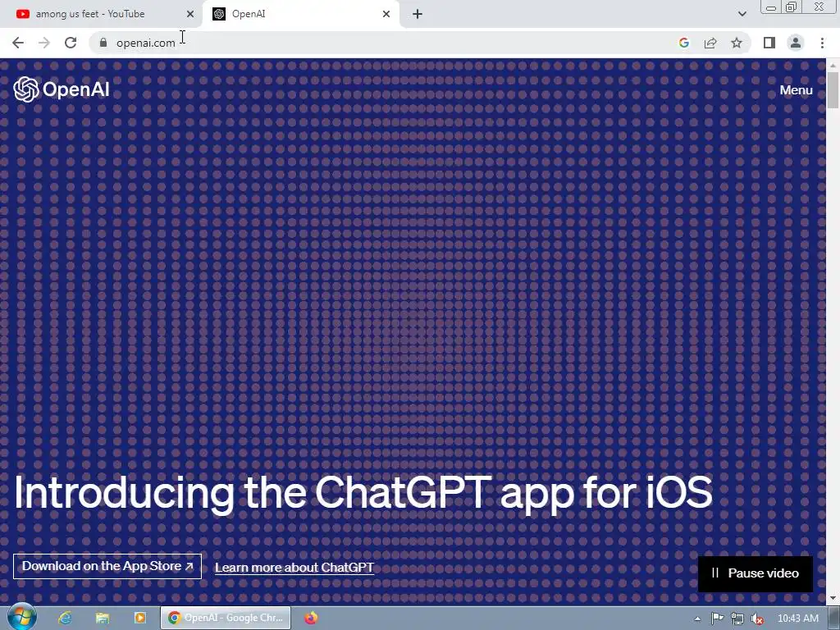The width and height of the screenshot is (840, 630).
Task: Click the forward navigation arrow
Action: click(x=44, y=43)
